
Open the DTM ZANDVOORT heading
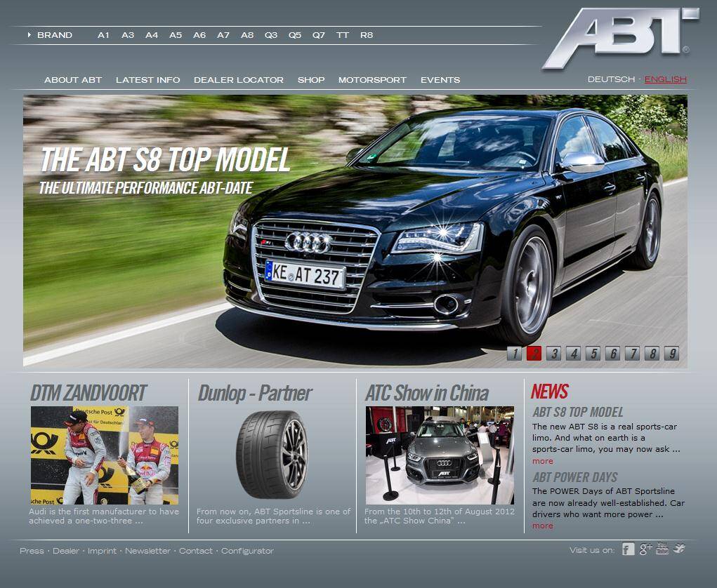[88, 393]
